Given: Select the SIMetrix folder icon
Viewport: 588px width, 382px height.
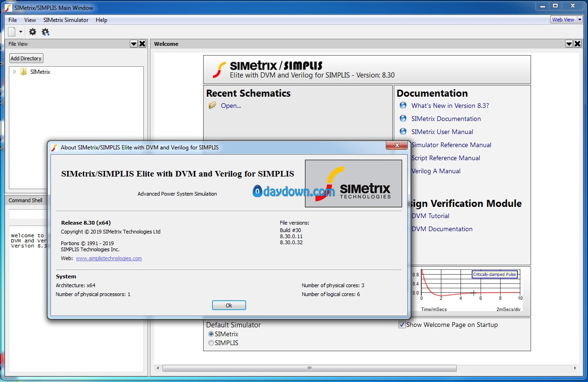Looking at the screenshot, I should tap(23, 72).
